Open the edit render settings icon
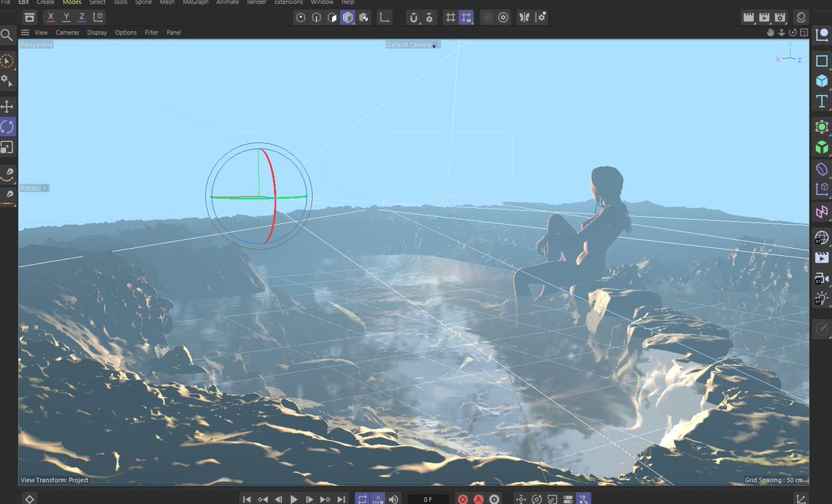The width and height of the screenshot is (832, 504). click(780, 17)
